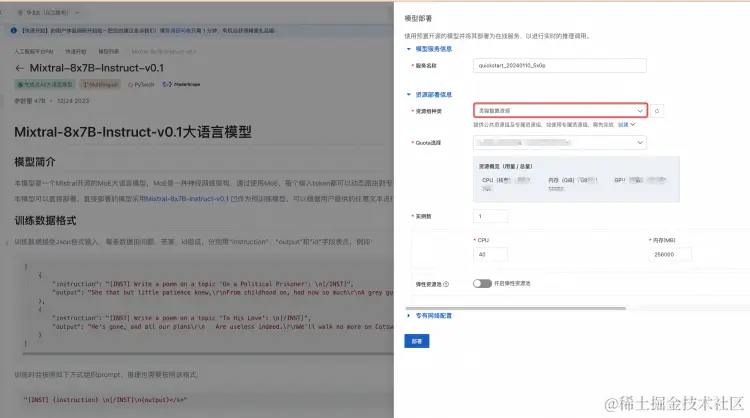Click the scrollbar under the JSON code block
Screen dimensions: 750x418
(208, 354)
